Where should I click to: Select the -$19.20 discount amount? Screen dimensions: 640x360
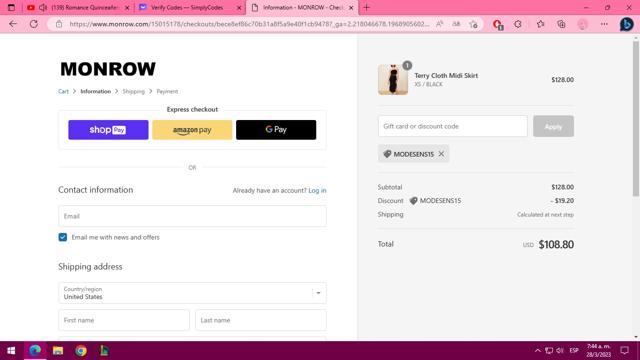pyautogui.click(x=562, y=201)
